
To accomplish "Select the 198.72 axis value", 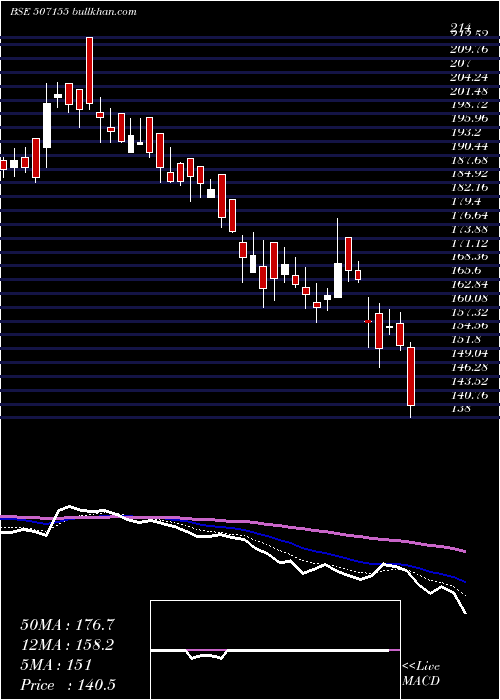I will (x=468, y=104).
